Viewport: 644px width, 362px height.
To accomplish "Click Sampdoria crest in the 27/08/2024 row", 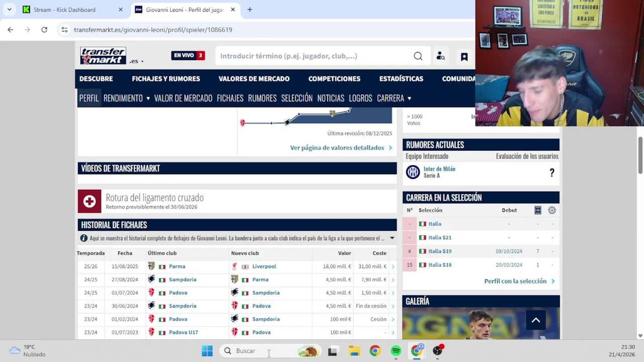I will [151, 280].
